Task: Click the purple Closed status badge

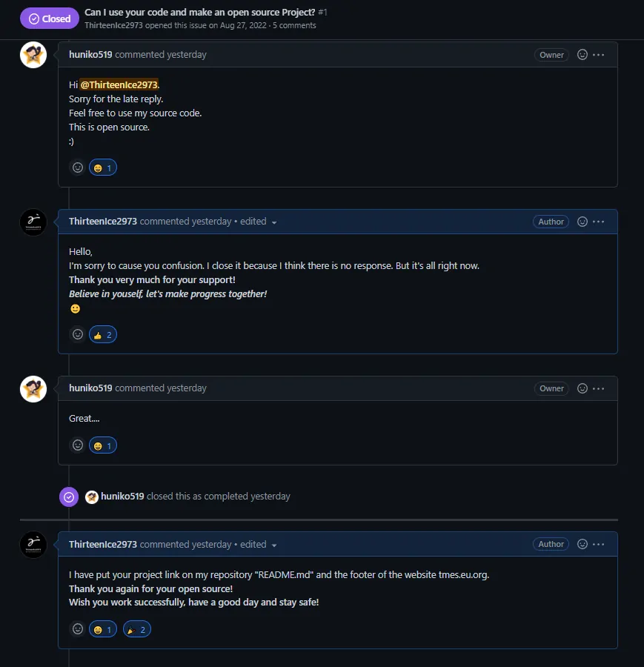Action: [50, 19]
